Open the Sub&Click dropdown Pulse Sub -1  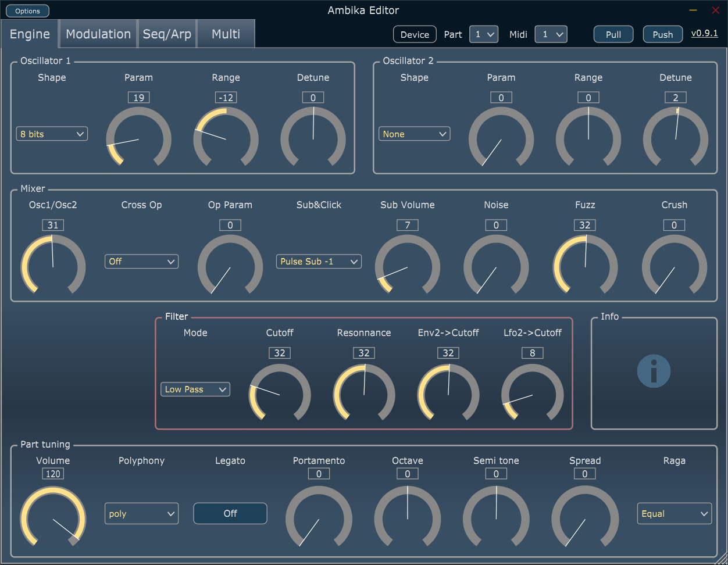[x=319, y=262]
